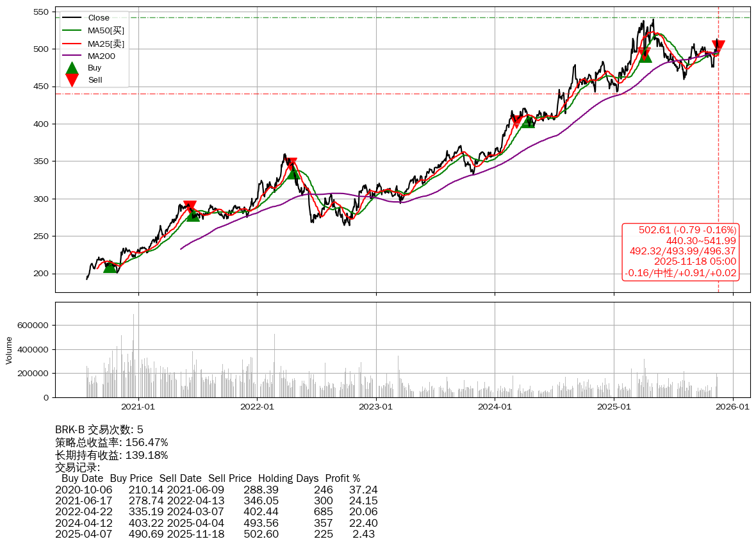Select the red Sell marker in mid-2021
The height and width of the screenshot is (546, 756).
[190, 207]
